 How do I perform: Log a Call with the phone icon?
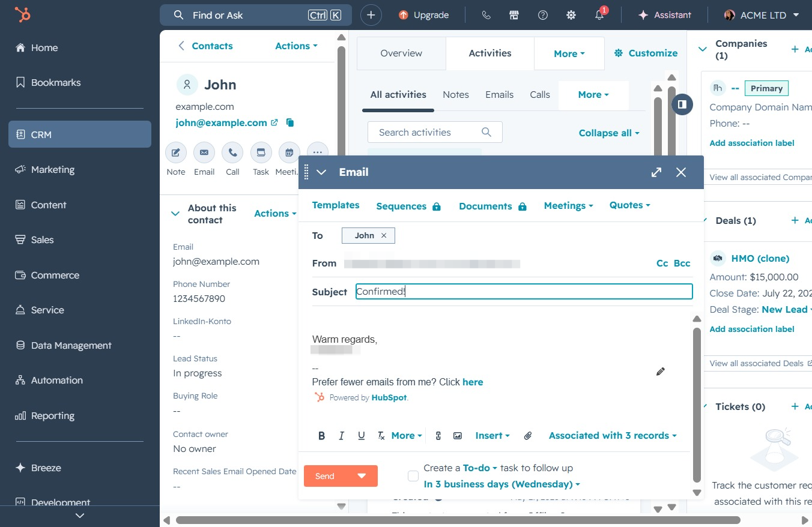coord(232,152)
